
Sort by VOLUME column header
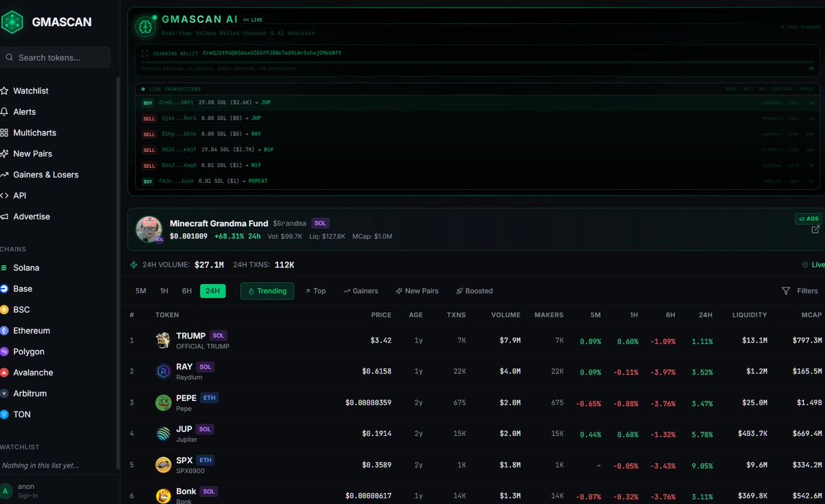coord(506,315)
